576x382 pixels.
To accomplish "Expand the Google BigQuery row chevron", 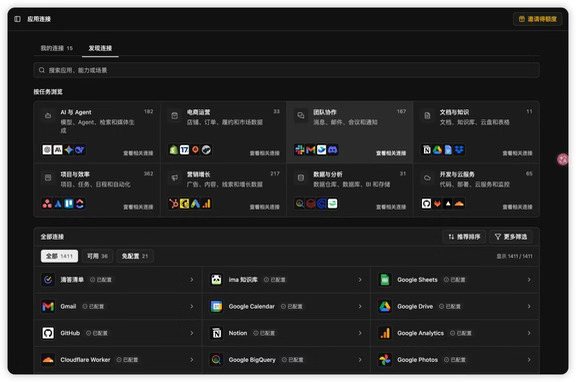I will (x=360, y=360).
